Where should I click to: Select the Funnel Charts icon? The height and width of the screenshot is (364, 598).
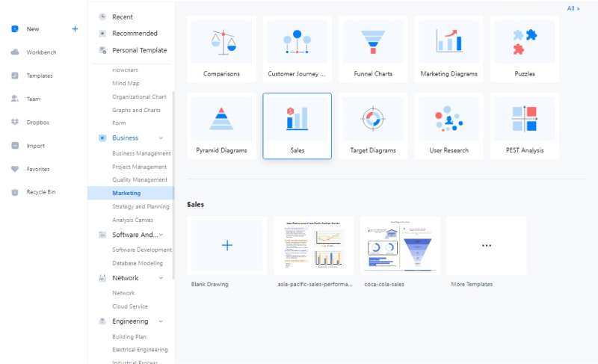(373, 43)
